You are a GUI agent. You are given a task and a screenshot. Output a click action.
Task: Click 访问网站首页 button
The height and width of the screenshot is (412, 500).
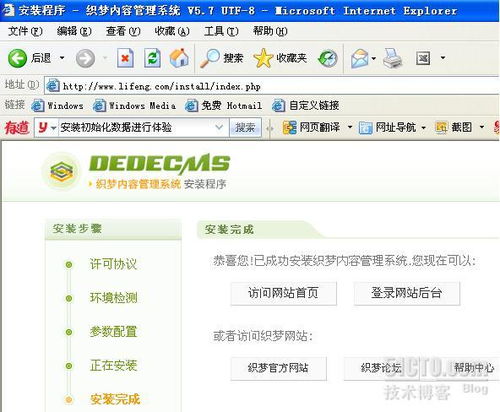tap(283, 293)
